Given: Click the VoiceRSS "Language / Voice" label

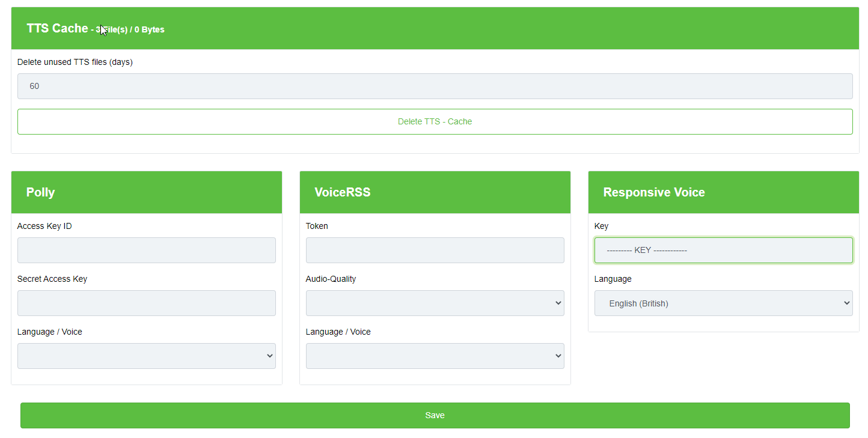Looking at the screenshot, I should click(338, 332).
